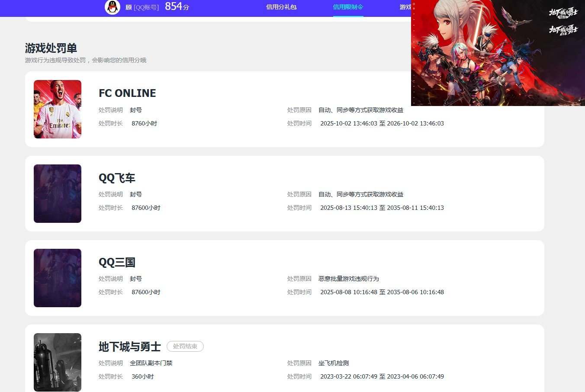This screenshot has height=392, width=585.
Task: Open the QQ三国 game cover thumbnail
Action: (x=58, y=278)
